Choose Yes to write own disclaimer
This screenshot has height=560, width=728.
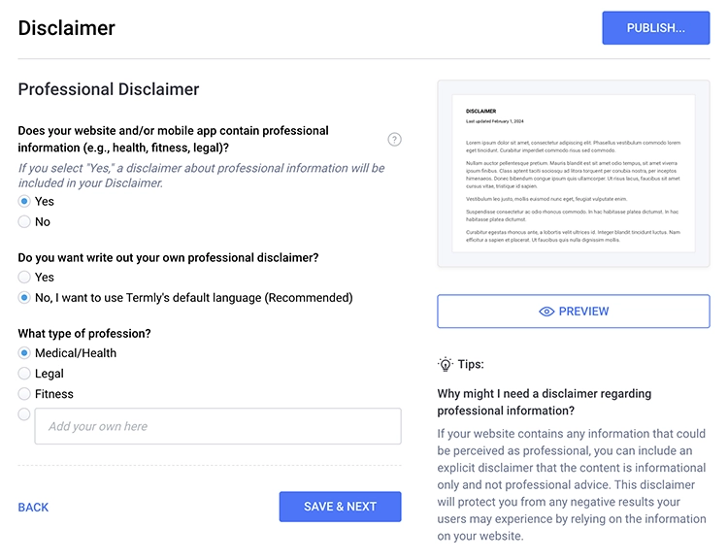[x=24, y=278]
